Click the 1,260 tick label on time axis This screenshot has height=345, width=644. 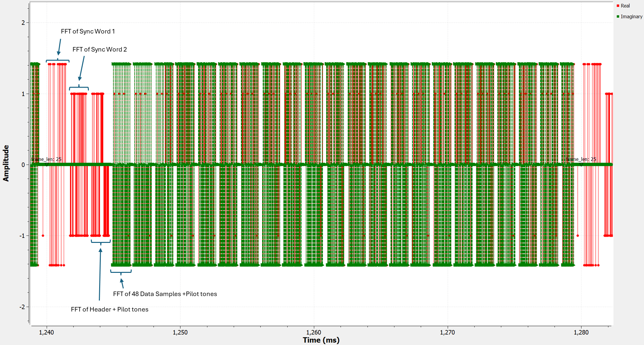point(314,332)
